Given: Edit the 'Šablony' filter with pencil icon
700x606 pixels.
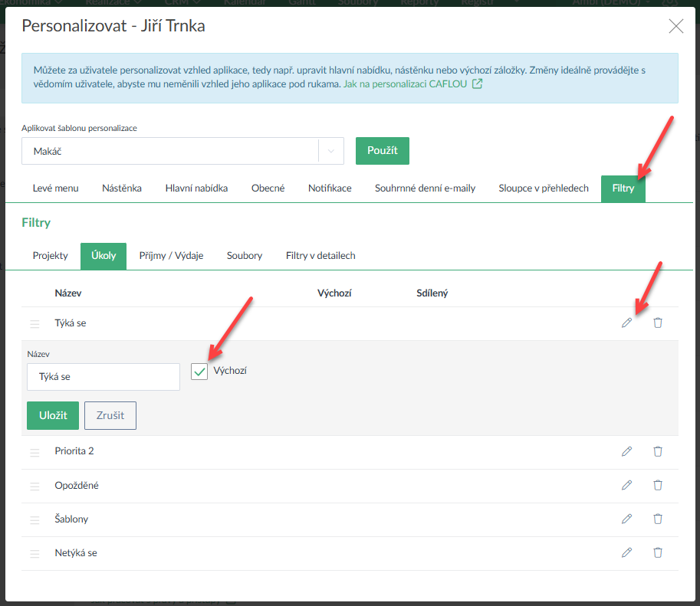Looking at the screenshot, I should [x=626, y=519].
